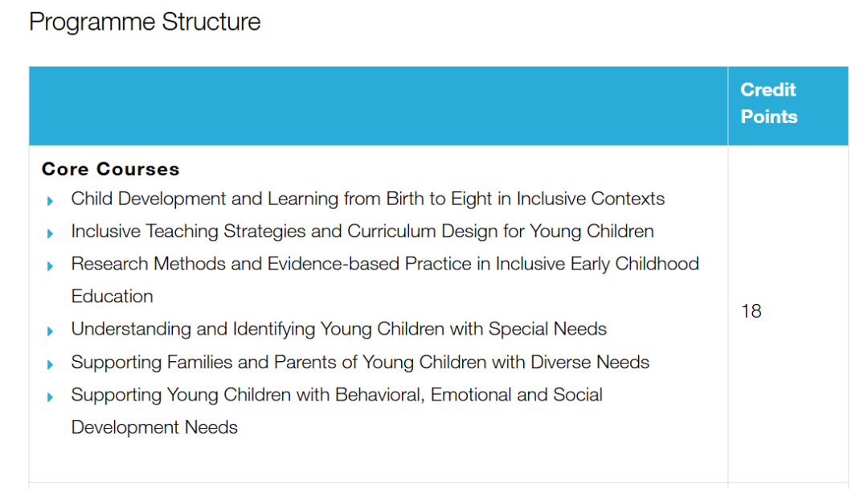868x489 pixels.
Task: Click the empty blue header cell
Action: 378,105
